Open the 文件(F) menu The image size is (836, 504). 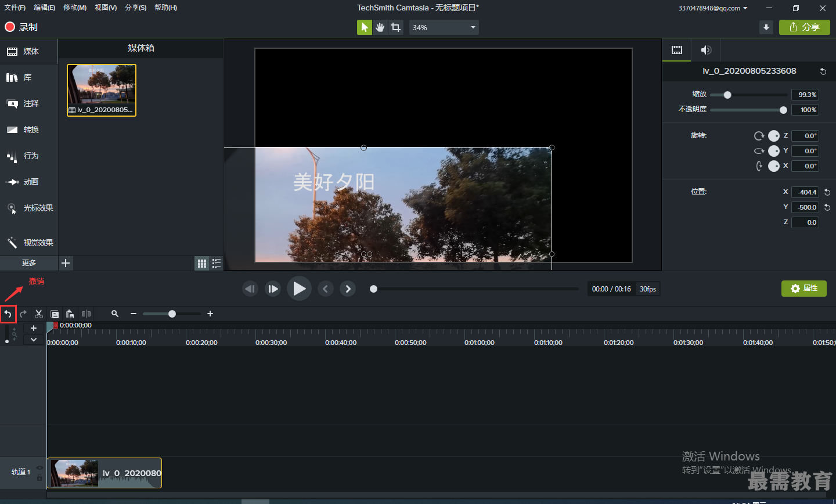15,8
